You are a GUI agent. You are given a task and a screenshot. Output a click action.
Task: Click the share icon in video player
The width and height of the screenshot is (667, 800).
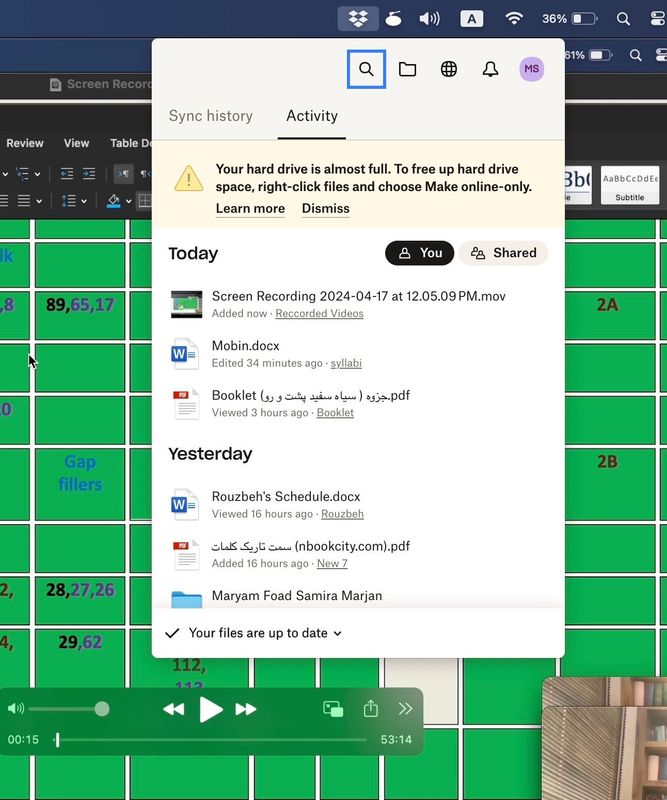[371, 709]
